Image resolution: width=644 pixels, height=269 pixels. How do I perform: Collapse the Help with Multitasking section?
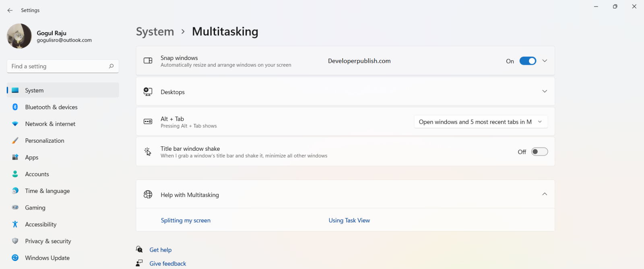pyautogui.click(x=545, y=194)
